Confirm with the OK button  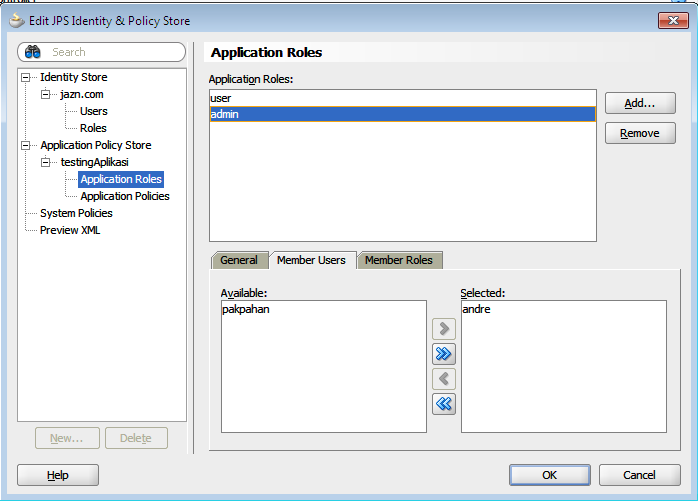(x=550, y=475)
